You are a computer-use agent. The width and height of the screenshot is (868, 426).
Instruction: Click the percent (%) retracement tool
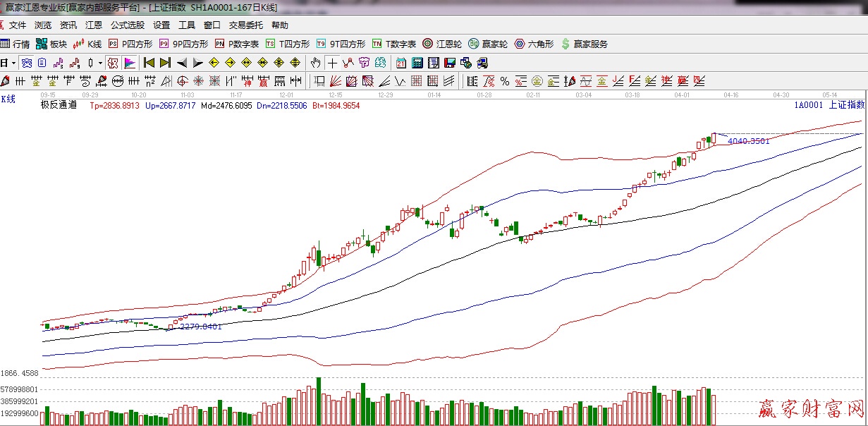pyautogui.click(x=505, y=81)
